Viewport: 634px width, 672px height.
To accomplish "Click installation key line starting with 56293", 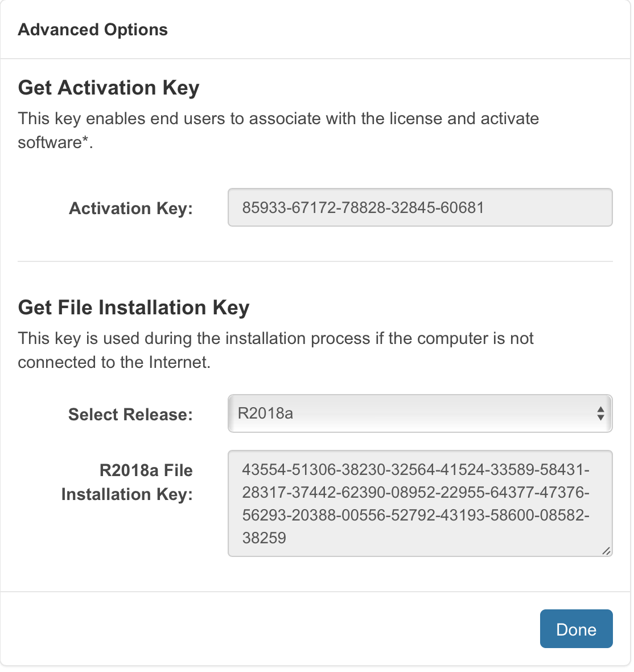I will pyautogui.click(x=415, y=515).
